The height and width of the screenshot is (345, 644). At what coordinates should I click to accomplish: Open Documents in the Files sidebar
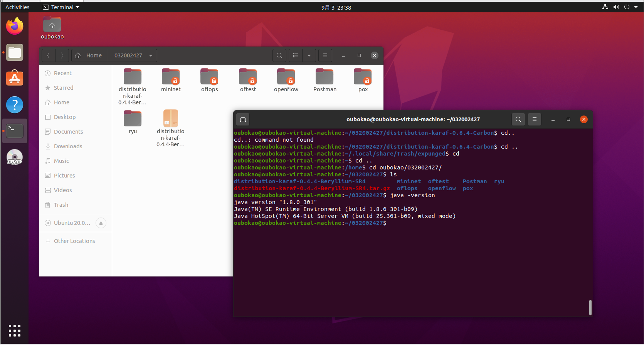click(76, 132)
